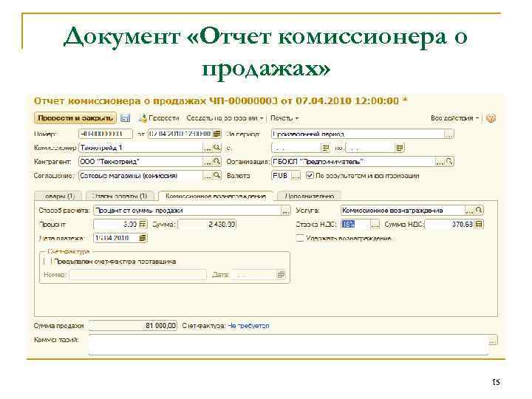This screenshot has height=399, width=532.
Task: Switch to 'Товары (1)' tab
Action: pos(58,196)
